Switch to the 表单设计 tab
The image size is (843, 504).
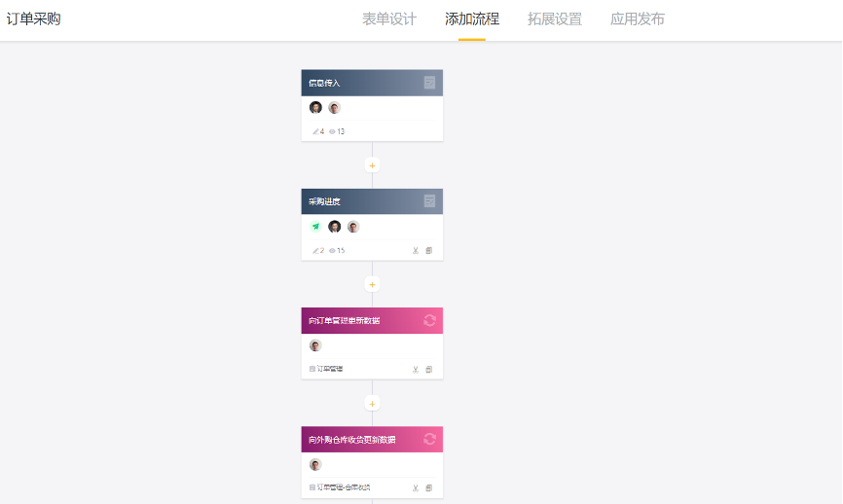(389, 19)
